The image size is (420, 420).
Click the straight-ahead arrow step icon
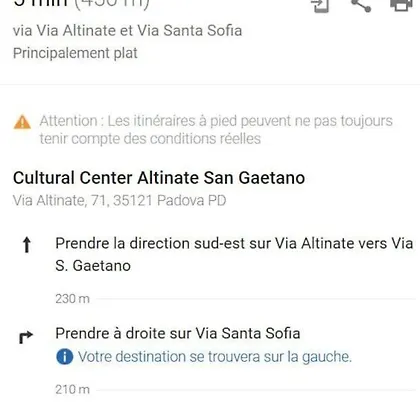[x=27, y=245]
